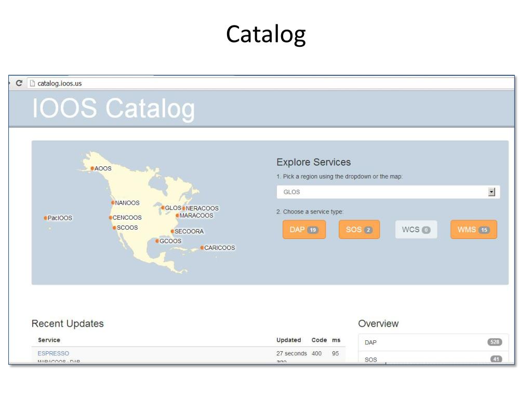Open the GLOS region dropdown

tap(388, 192)
